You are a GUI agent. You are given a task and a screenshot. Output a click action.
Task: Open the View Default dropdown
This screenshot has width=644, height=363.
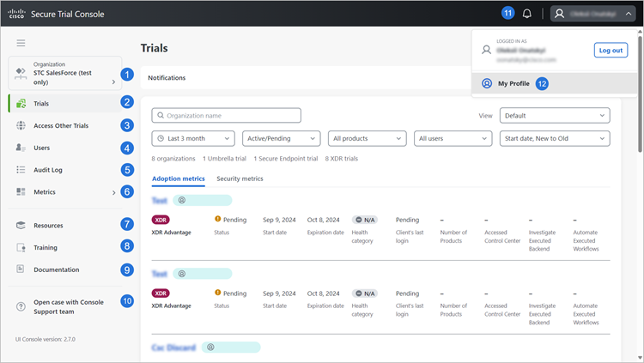coord(555,115)
